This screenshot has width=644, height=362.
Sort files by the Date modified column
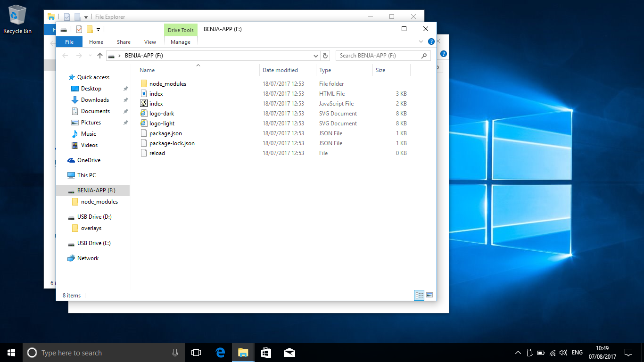(280, 70)
